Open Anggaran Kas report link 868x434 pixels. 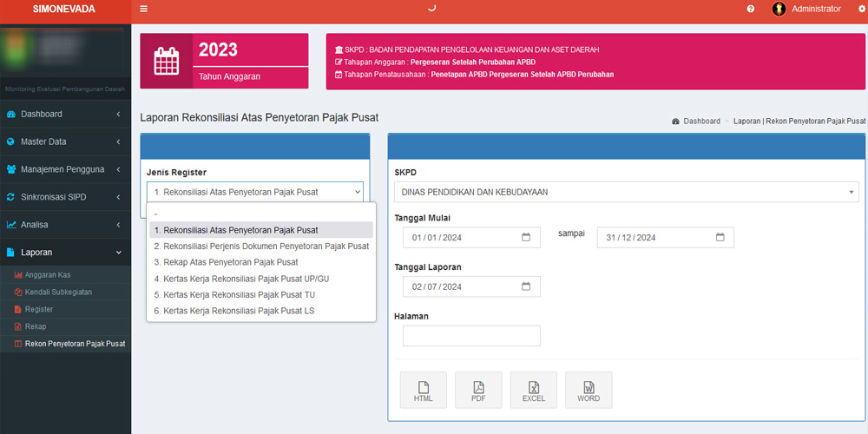click(x=47, y=275)
